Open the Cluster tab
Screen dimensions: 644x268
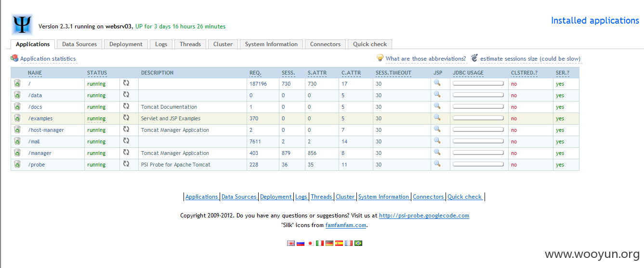point(223,44)
